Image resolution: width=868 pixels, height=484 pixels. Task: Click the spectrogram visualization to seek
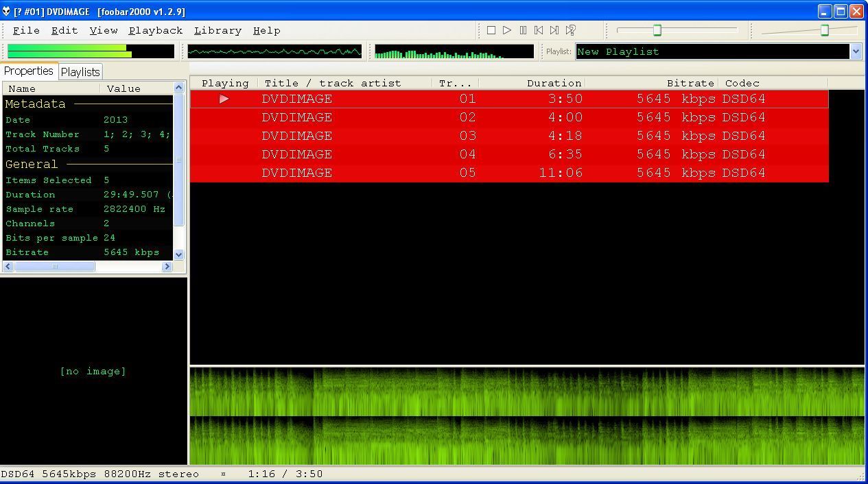(527, 417)
